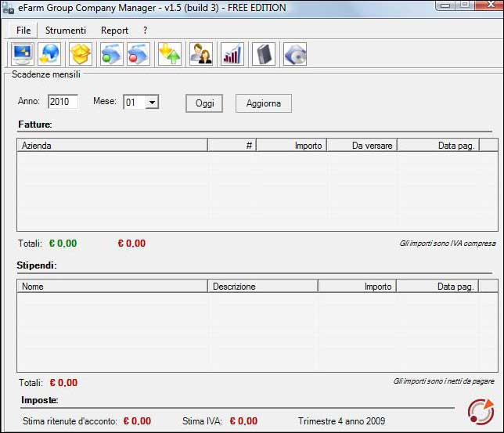Open the File menu

coord(23,31)
